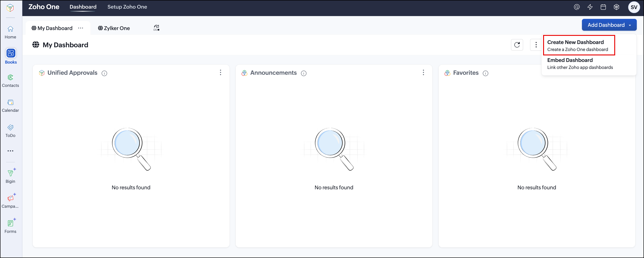Open My Dashboard tab options ellipsis
644x258 pixels.
(80, 28)
